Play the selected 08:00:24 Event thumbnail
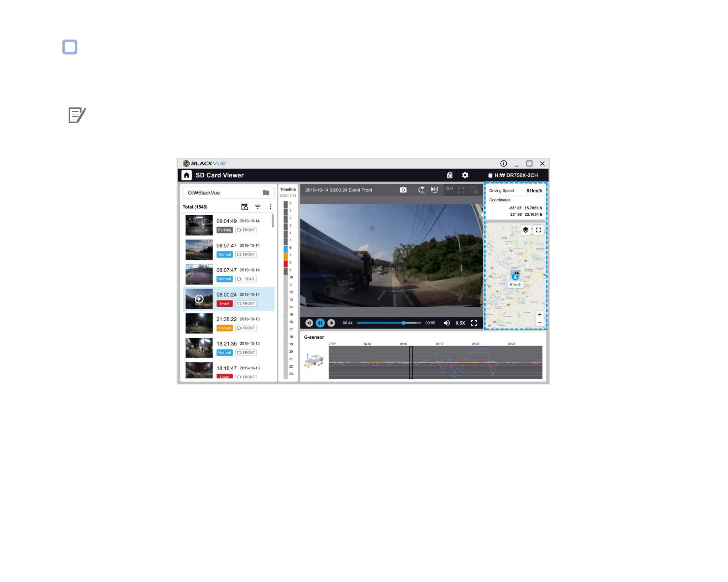Viewport: 728px width, 582px height. point(199,299)
